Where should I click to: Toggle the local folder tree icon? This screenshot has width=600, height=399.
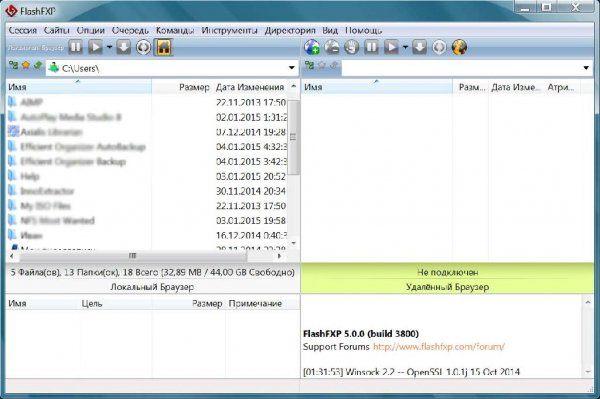pyautogui.click(x=13, y=65)
